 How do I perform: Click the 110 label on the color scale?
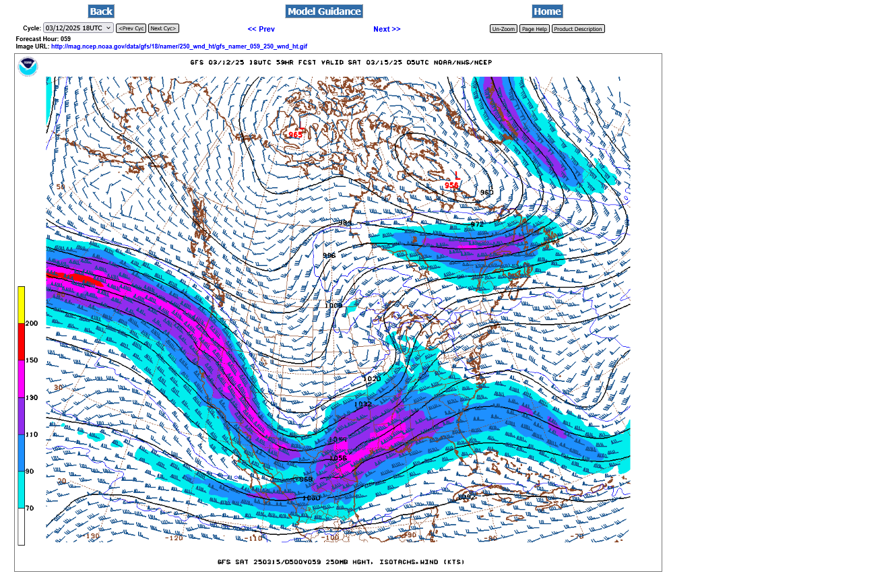pos(32,434)
